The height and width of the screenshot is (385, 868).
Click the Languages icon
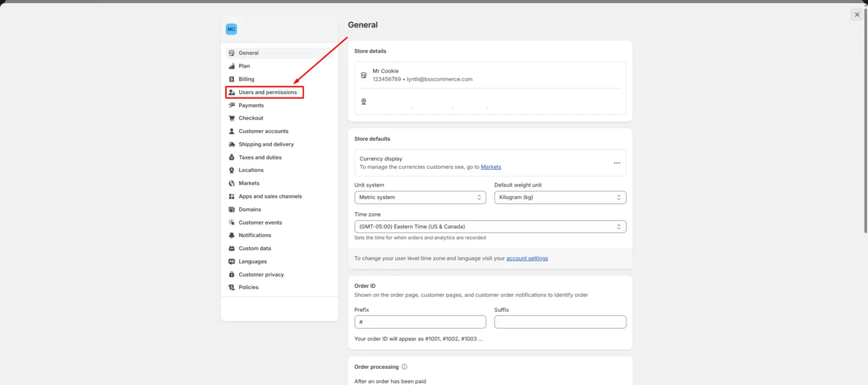(232, 261)
